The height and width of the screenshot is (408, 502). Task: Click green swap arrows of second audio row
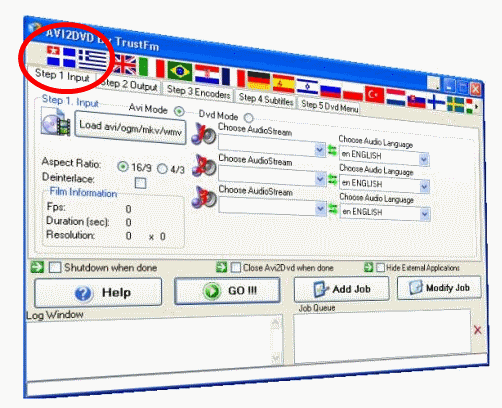pos(332,179)
